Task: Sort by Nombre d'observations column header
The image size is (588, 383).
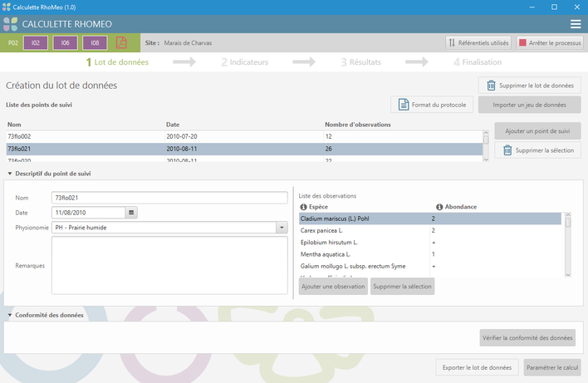Action: 358,125
